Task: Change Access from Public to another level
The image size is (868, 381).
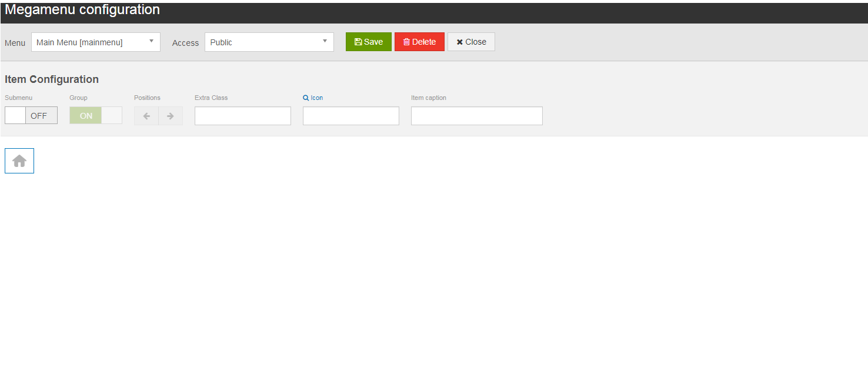Action: click(x=325, y=41)
